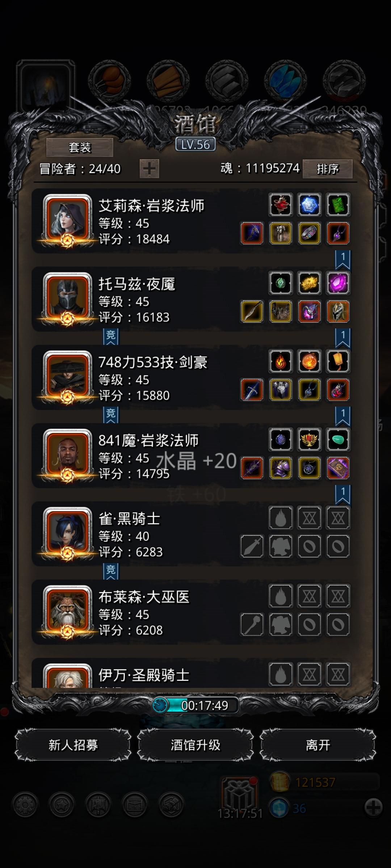Toggle the 竞 tag under 托马兹·夜魇
The height and width of the screenshot is (868, 391).
pos(111,336)
